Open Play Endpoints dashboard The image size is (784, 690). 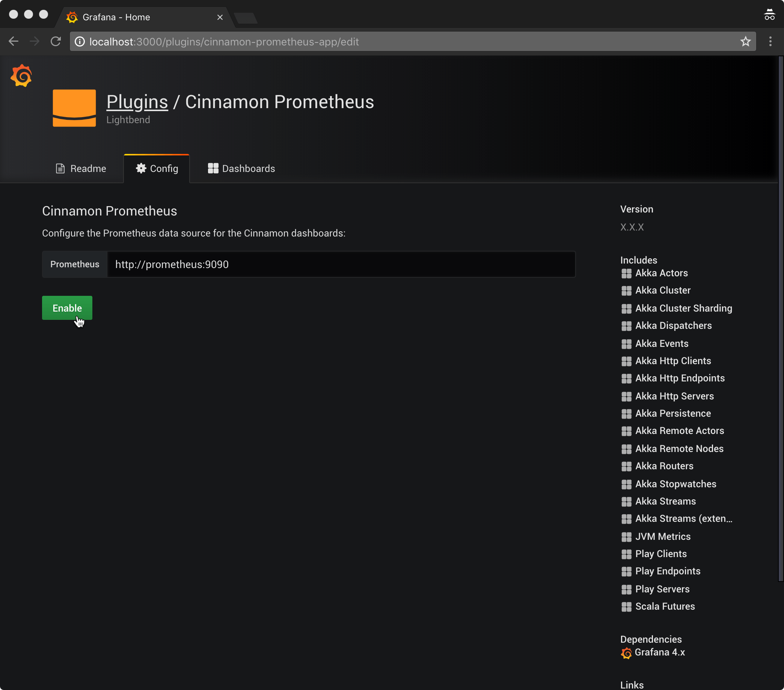[x=667, y=571]
